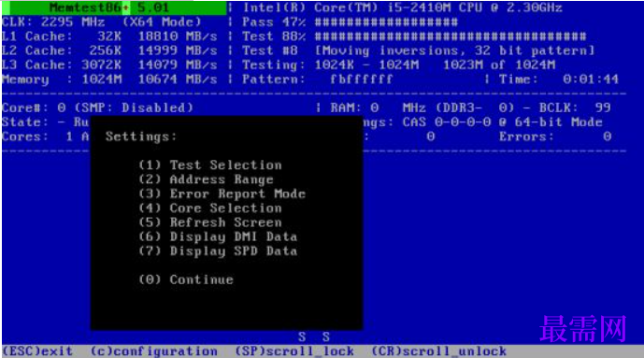Click the (c)configuration hint

tap(154, 351)
